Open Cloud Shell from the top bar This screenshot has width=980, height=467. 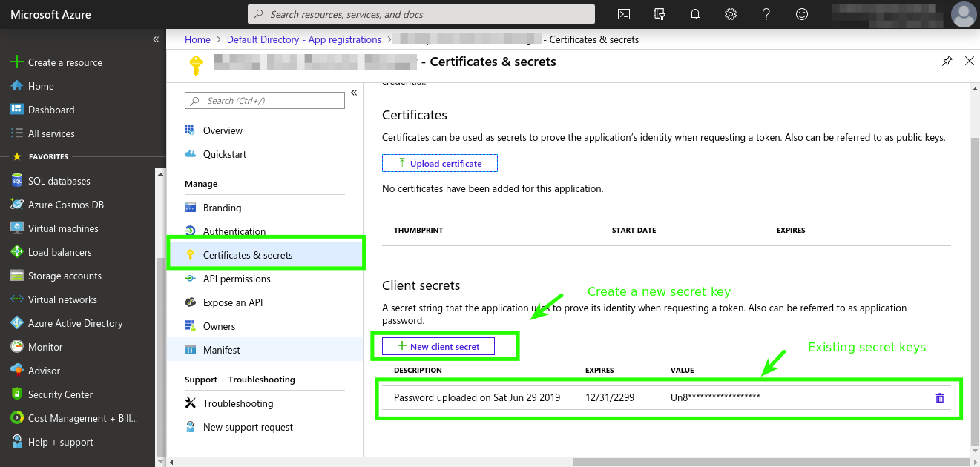(625, 14)
